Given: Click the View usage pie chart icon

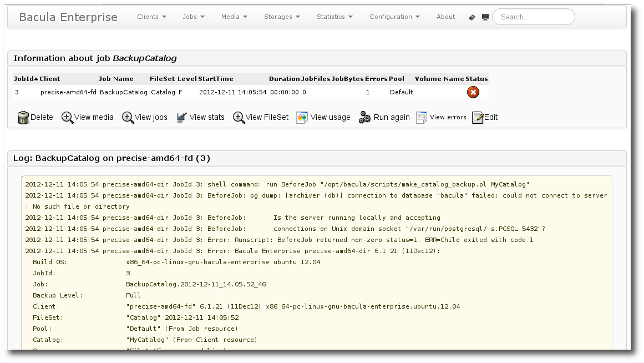Looking at the screenshot, I should (x=302, y=118).
